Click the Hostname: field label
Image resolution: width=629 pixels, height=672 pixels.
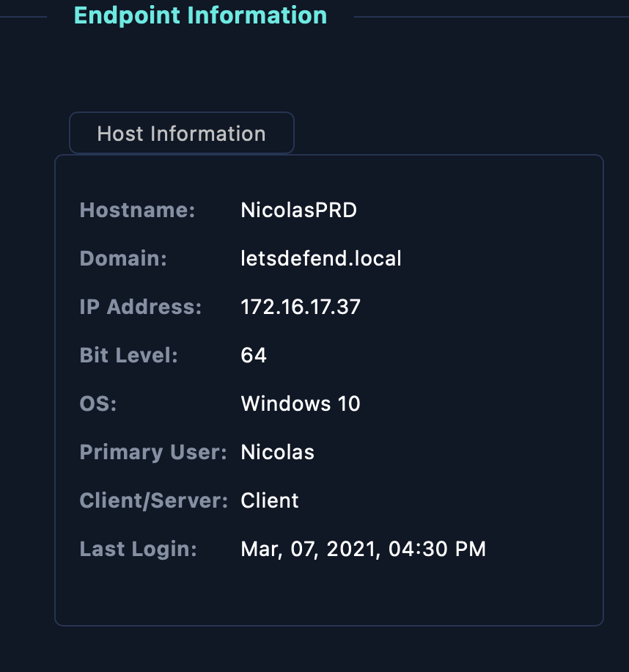pyautogui.click(x=137, y=210)
